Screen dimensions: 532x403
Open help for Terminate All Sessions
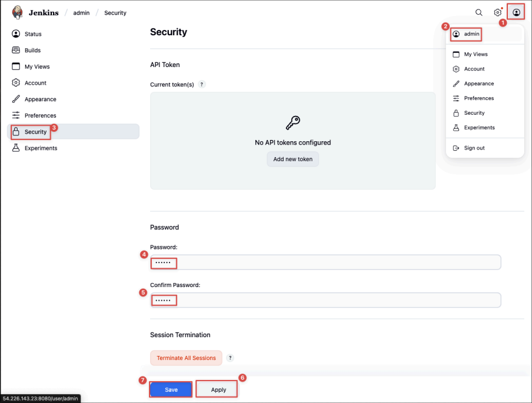click(x=230, y=358)
